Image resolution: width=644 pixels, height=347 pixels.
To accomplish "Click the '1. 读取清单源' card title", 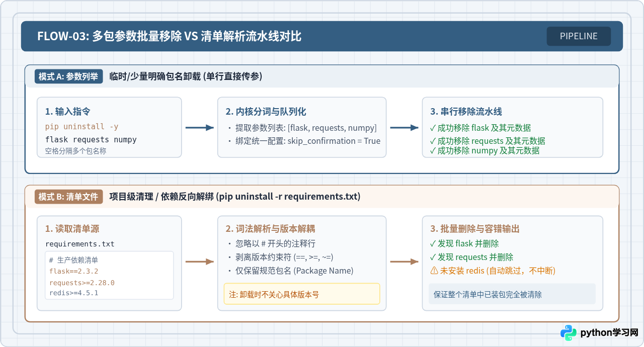I will tap(72, 229).
